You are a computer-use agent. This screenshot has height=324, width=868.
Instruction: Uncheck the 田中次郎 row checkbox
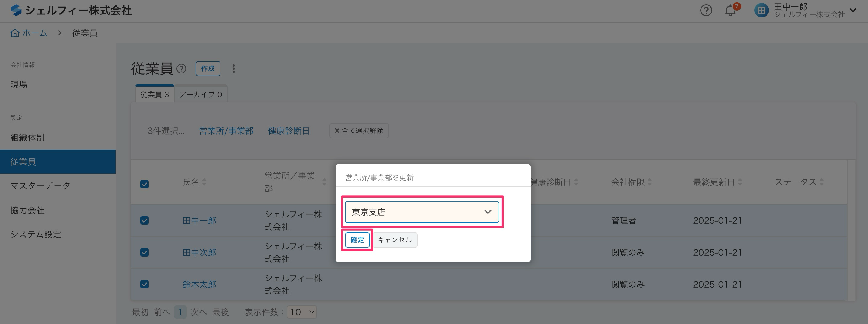tap(145, 252)
